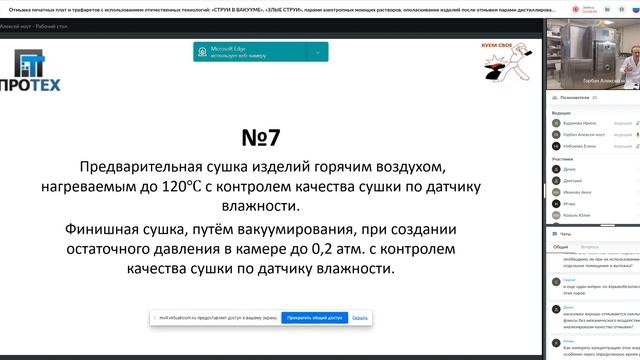Switch to the Общий chat tab
Image resolution: width=640 pixels, height=360 pixels.
(x=560, y=247)
